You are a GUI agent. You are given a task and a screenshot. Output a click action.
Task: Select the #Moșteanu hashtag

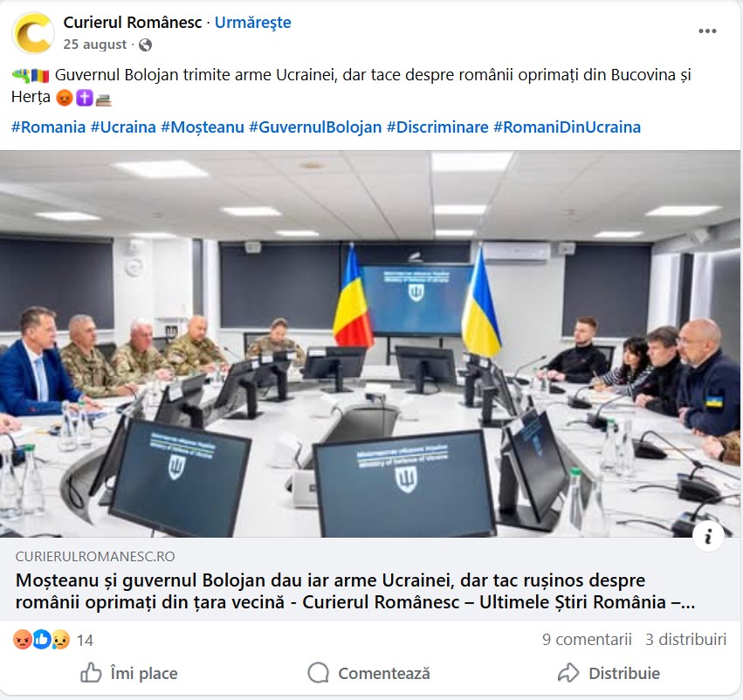point(203,127)
